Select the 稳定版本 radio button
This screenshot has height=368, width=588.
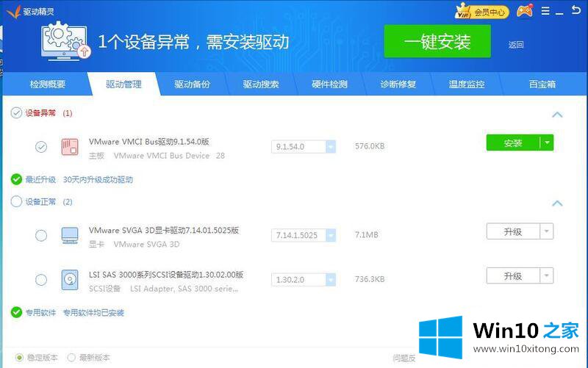[20, 358]
